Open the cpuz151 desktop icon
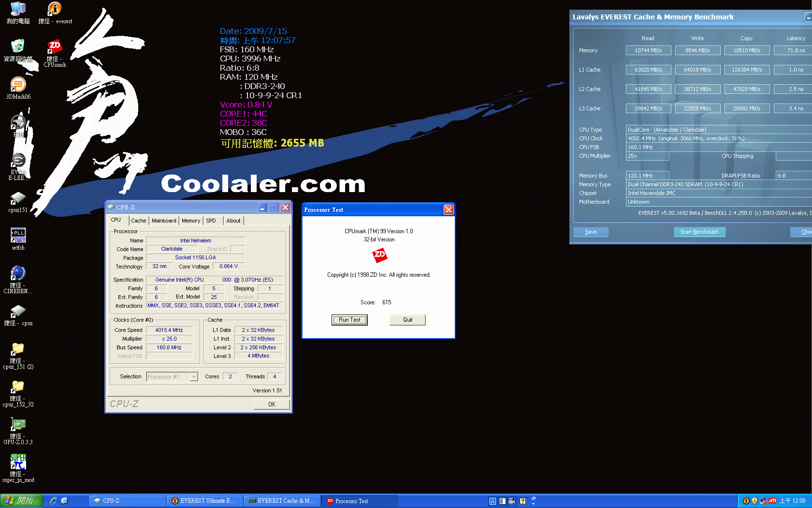Screen dimensions: 812x508 click(18, 202)
